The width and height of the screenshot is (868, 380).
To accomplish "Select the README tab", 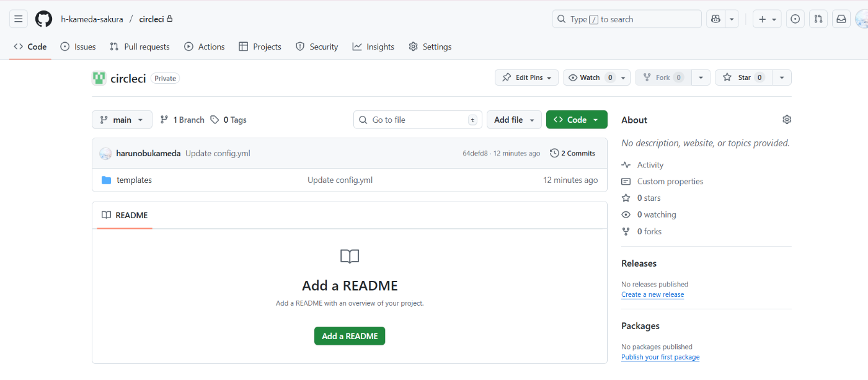I will pos(125,215).
